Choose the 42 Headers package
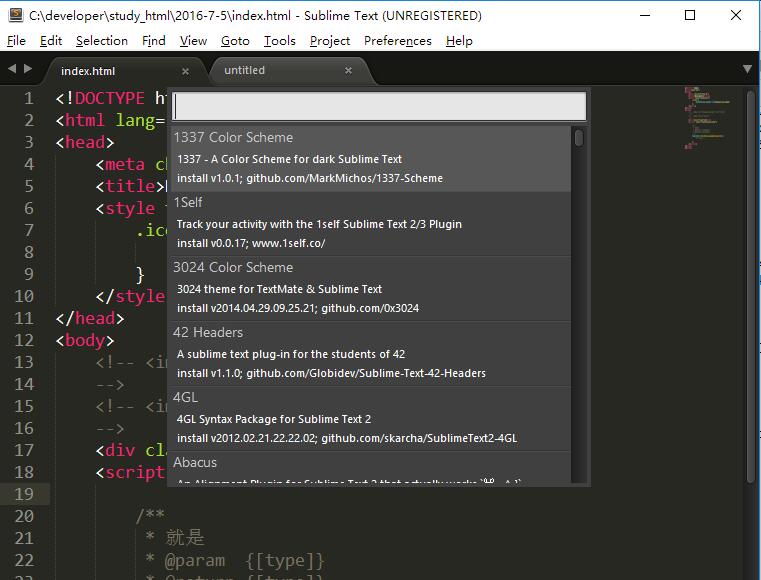Screen dimensions: 761x580 tap(370, 353)
